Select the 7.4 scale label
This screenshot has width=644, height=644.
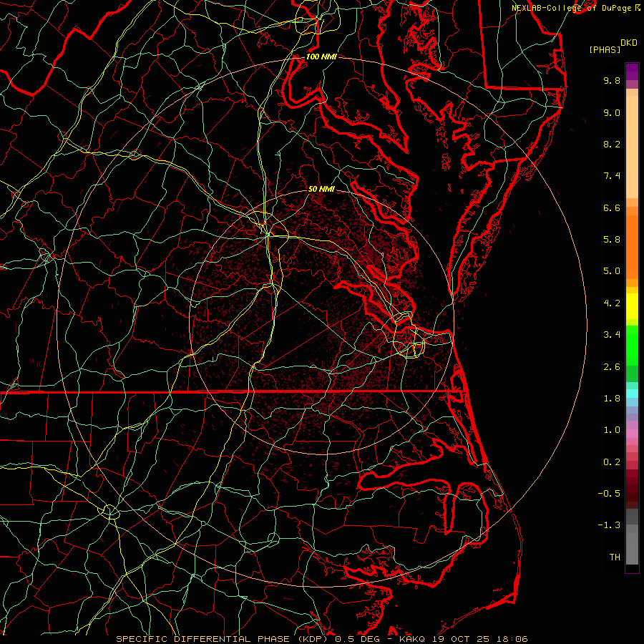[x=612, y=176]
